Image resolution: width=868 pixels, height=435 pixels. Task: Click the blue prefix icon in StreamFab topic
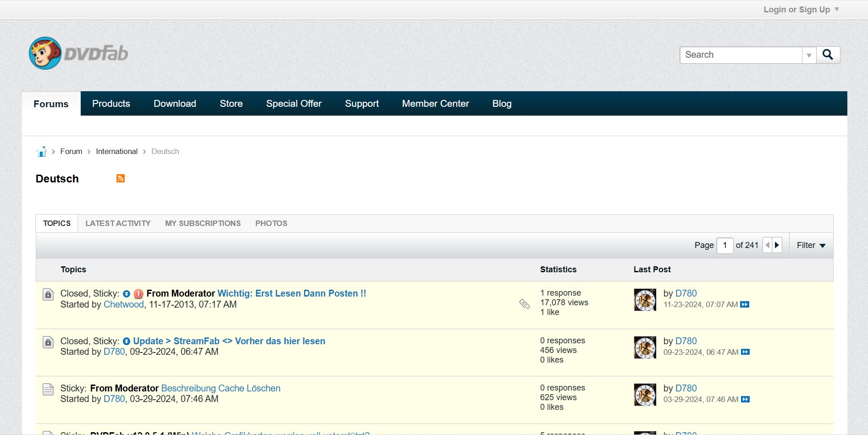coord(127,341)
